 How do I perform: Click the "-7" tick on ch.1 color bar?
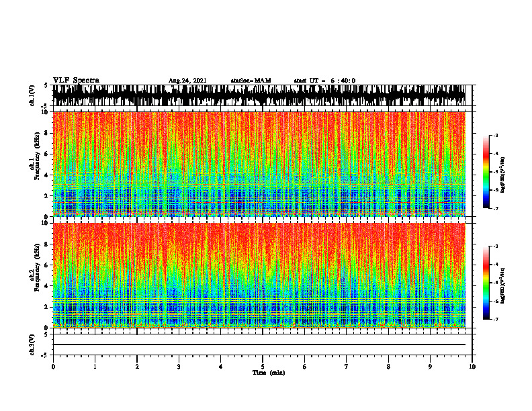click(496, 208)
